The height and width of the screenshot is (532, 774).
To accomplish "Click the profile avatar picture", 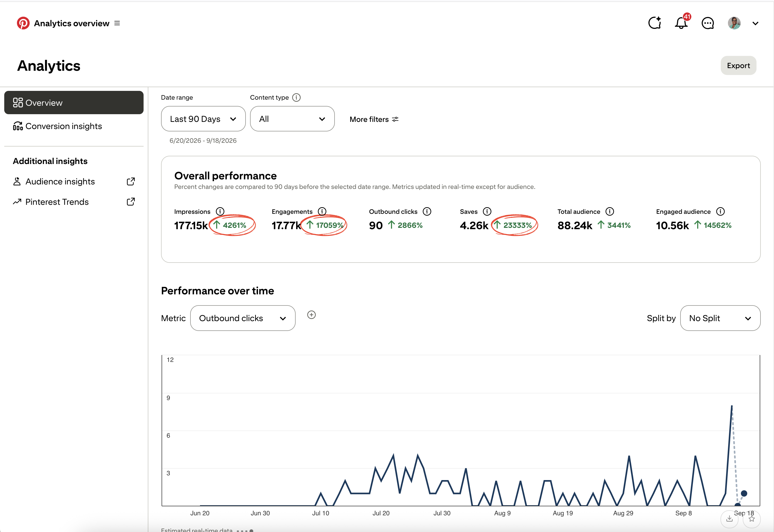I will tap(734, 23).
